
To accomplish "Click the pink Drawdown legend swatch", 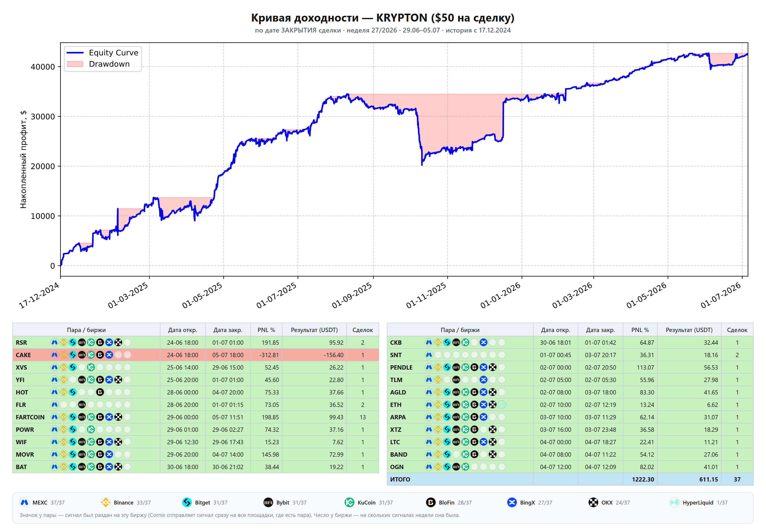I will (75, 64).
